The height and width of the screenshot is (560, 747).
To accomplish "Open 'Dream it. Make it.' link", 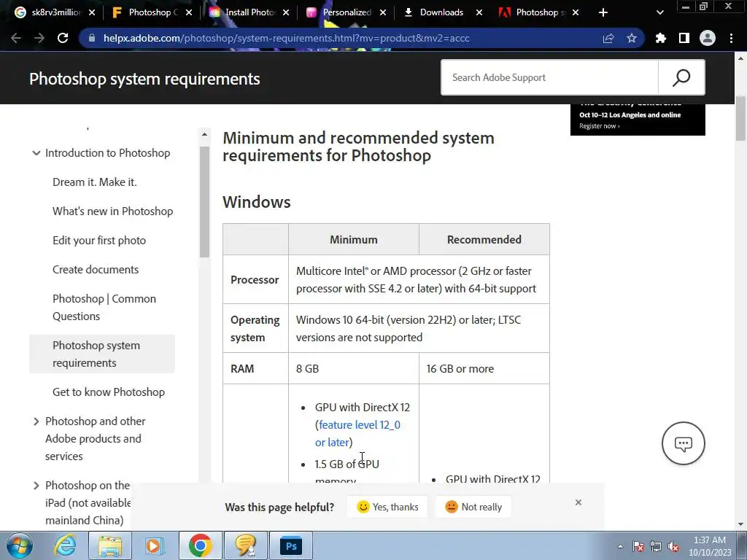I will pyautogui.click(x=95, y=182).
